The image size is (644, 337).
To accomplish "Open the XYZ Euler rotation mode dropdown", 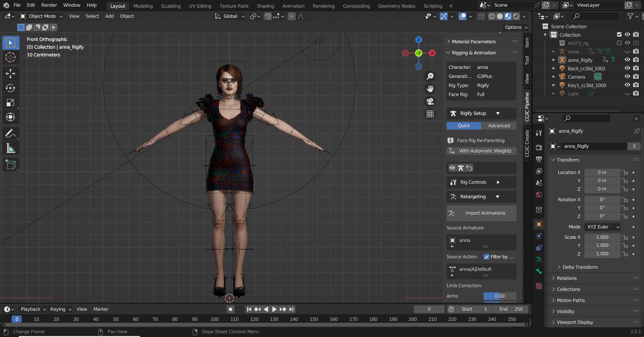I will 602,227.
